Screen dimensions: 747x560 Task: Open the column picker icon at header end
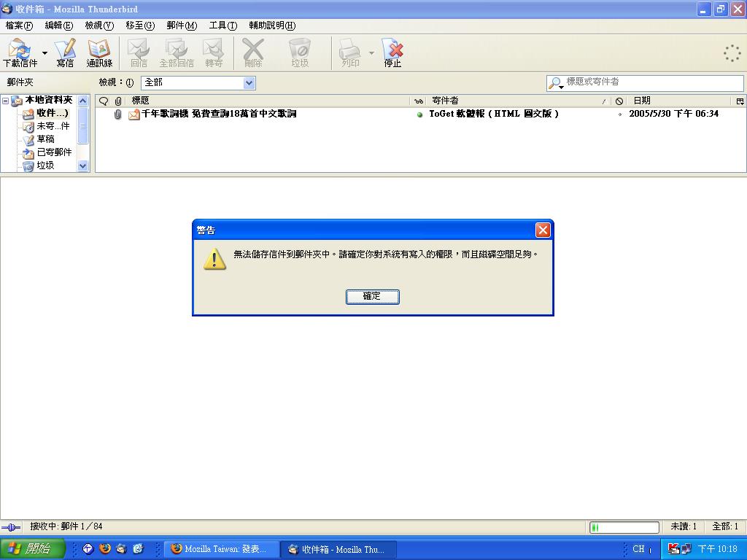(x=740, y=101)
